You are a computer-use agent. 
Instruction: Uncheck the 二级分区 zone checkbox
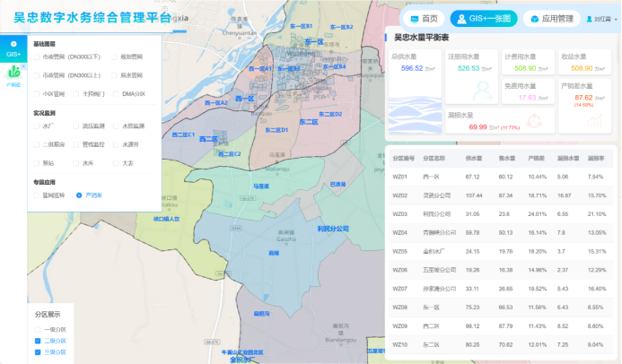pos(38,341)
